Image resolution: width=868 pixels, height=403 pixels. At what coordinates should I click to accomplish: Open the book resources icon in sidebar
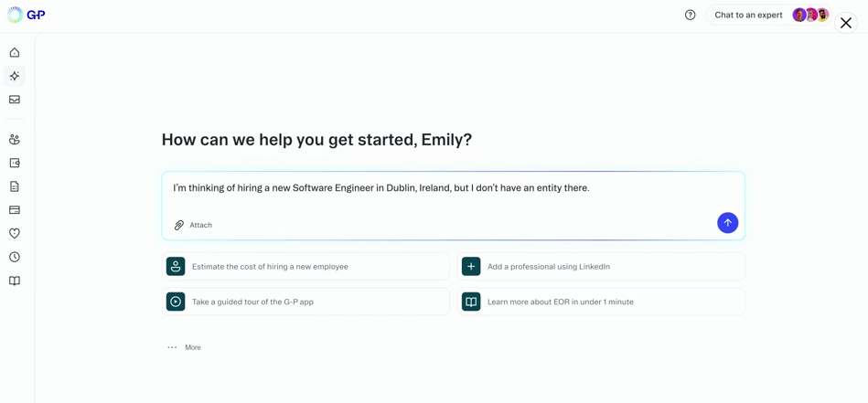(15, 281)
